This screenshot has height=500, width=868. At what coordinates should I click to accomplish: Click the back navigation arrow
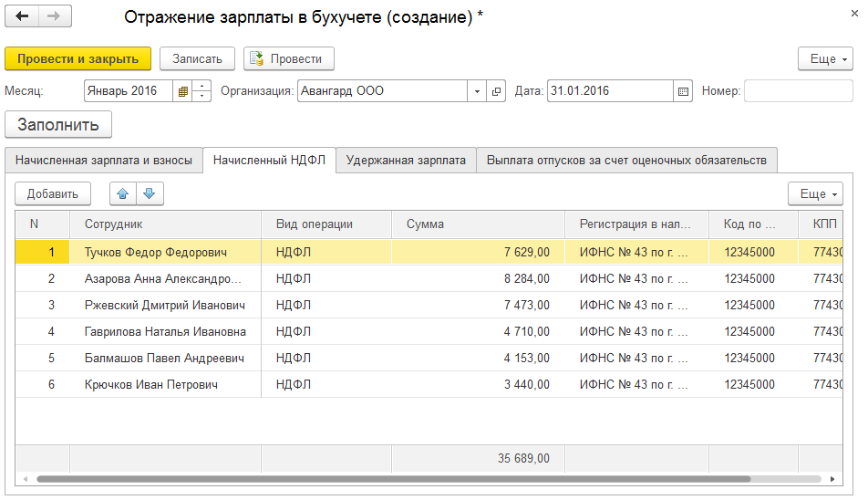pyautogui.click(x=23, y=16)
